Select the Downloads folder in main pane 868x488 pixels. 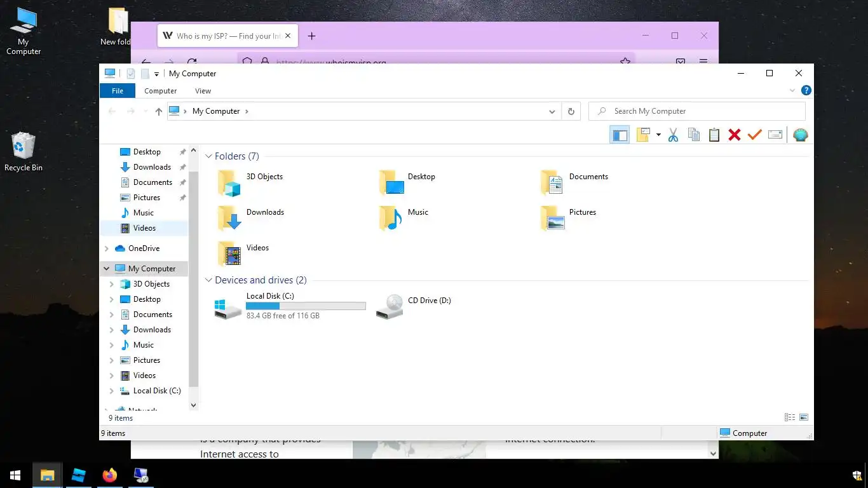click(x=250, y=218)
